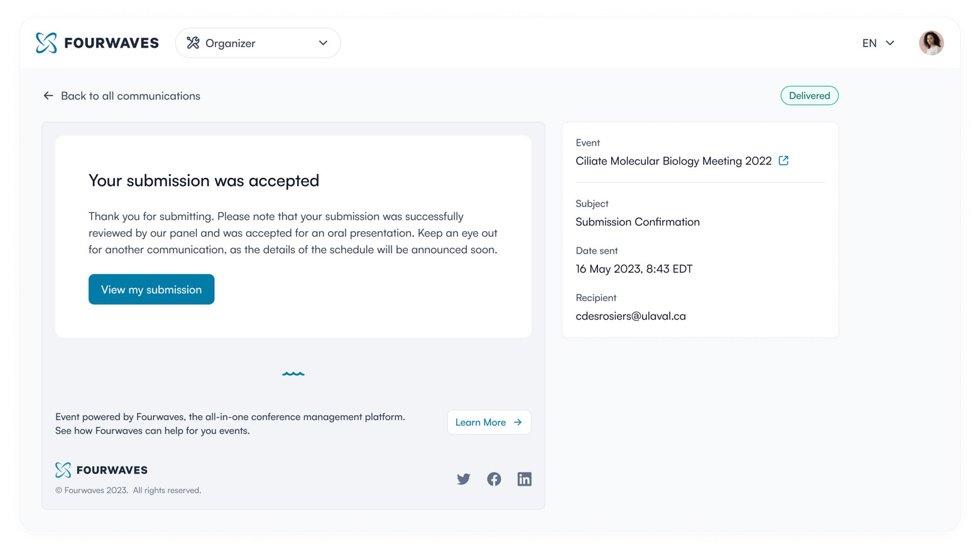Open the EN language selector
980x554 pixels.
click(x=869, y=43)
